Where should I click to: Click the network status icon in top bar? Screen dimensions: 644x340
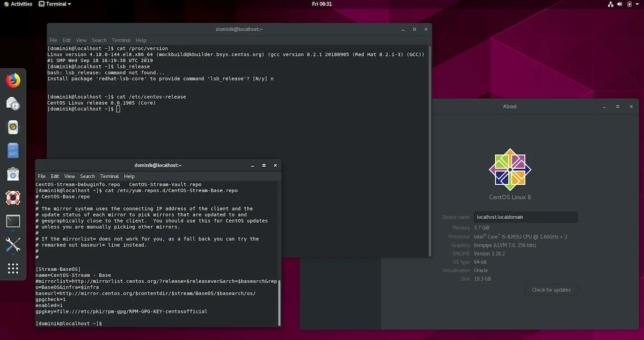(x=611, y=4)
